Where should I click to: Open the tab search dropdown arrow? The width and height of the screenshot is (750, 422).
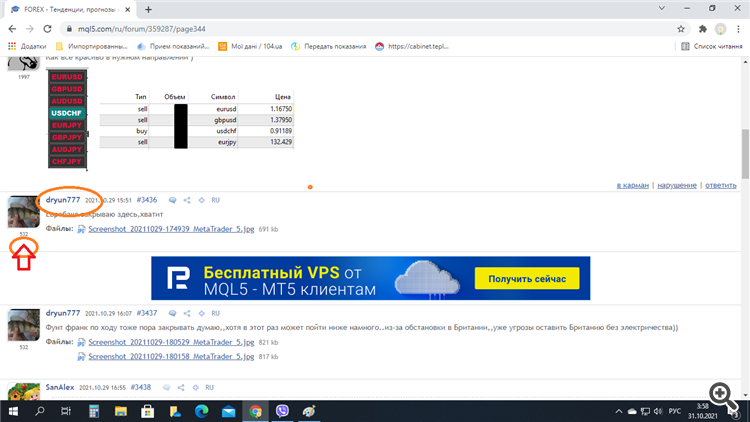point(662,9)
